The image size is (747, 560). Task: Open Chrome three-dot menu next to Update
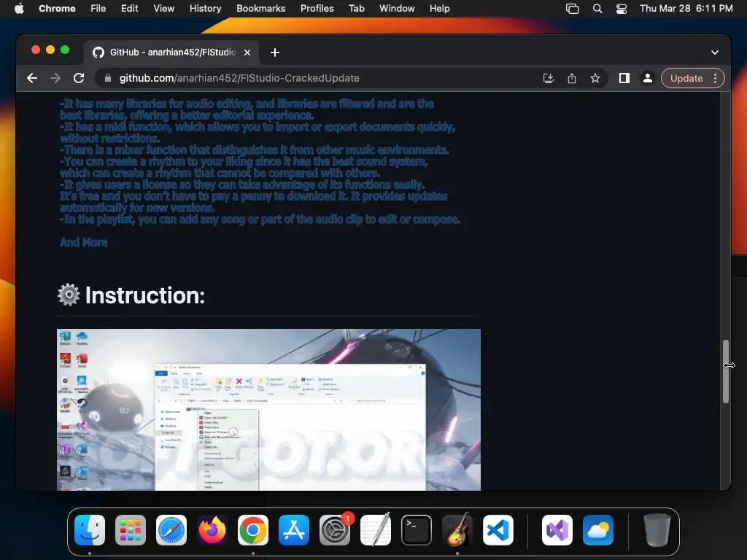click(x=715, y=78)
